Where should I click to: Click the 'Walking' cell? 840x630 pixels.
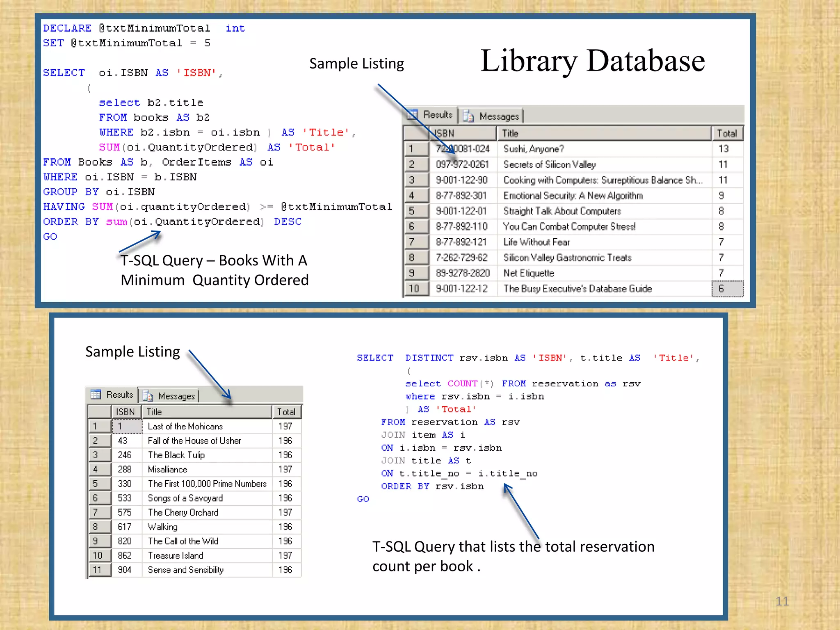(x=207, y=527)
